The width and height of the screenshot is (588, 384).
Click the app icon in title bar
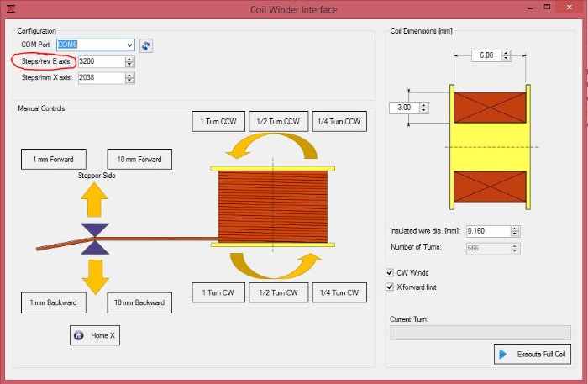(11, 9)
